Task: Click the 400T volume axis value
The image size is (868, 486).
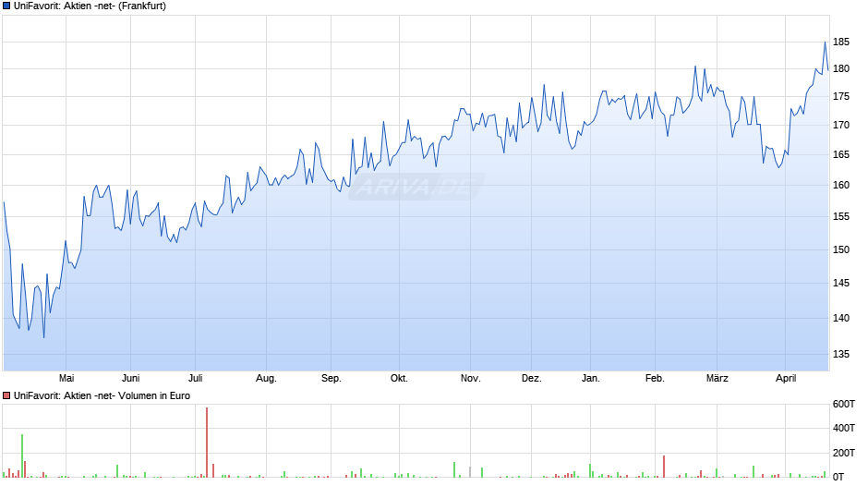Action: (844, 428)
